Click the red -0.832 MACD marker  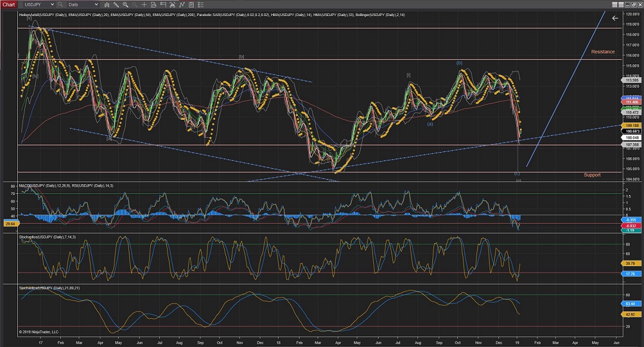click(x=632, y=225)
